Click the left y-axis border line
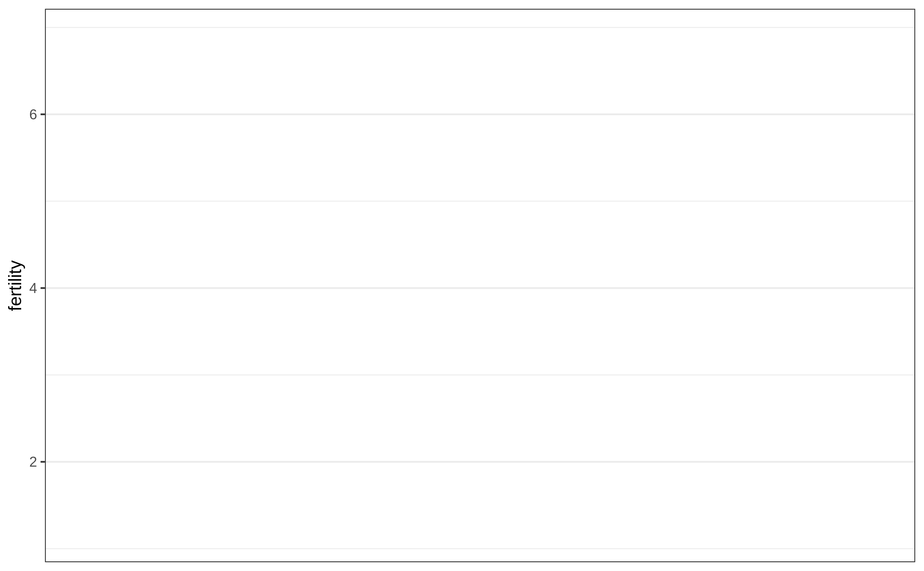This screenshot has height=571, width=924. click(x=45, y=231)
